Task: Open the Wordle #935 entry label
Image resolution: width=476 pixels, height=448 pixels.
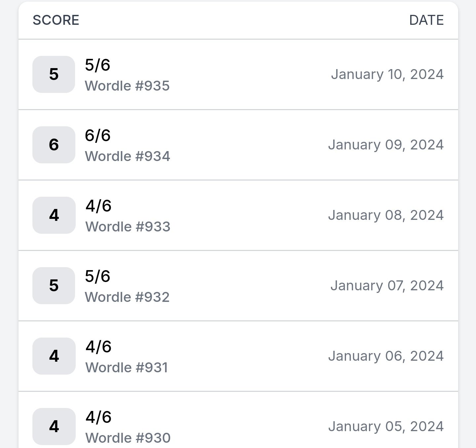Action: pos(127,86)
